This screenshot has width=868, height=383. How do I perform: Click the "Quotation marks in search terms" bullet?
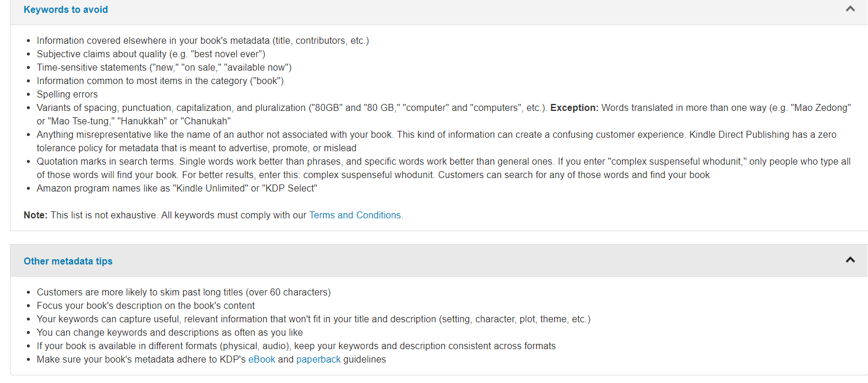point(175,162)
